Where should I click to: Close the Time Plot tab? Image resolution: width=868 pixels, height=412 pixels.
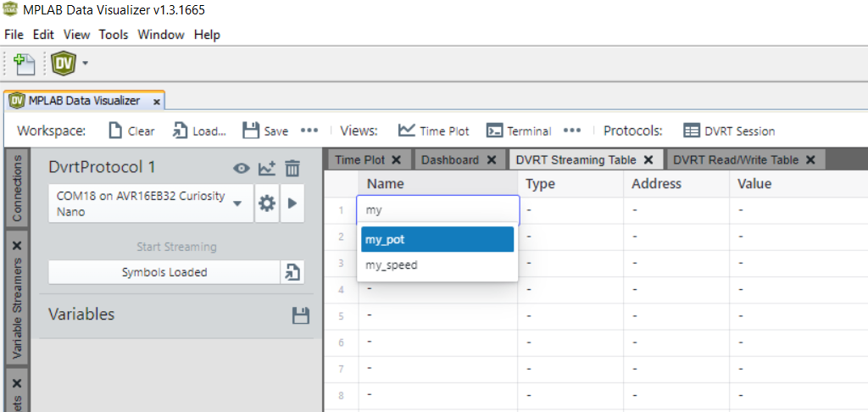397,159
